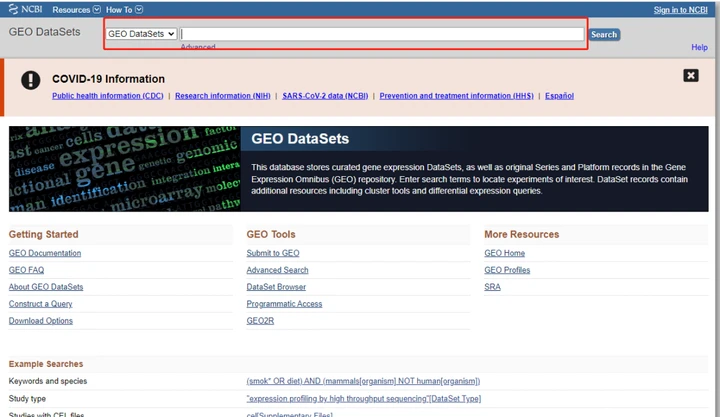Click the Search button
This screenshot has width=720, height=417.
pyautogui.click(x=604, y=34)
